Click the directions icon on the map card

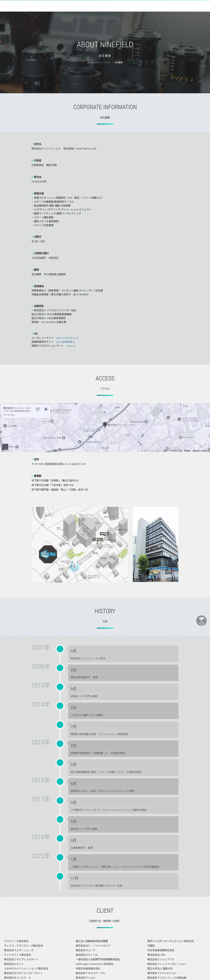(46, 409)
